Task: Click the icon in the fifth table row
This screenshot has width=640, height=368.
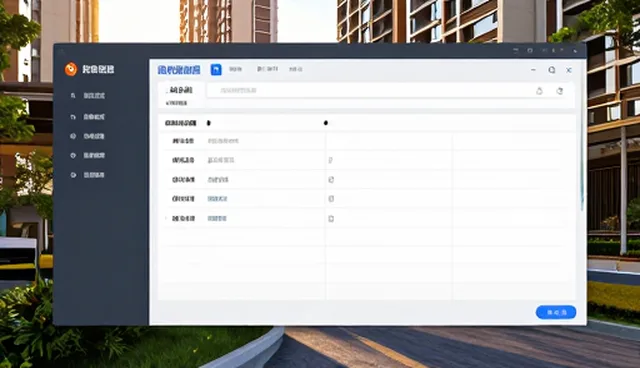Action: [331, 219]
